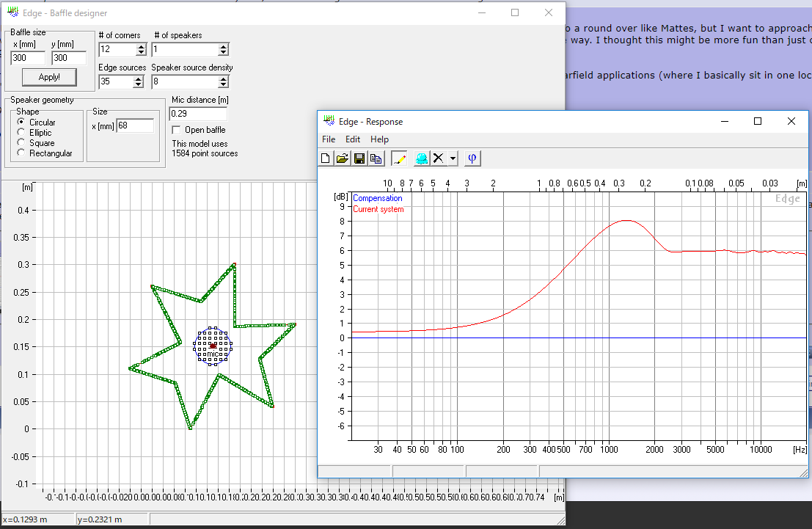812x529 pixels.
Task: Select the Elliptic speaker shape
Action: (x=21, y=133)
